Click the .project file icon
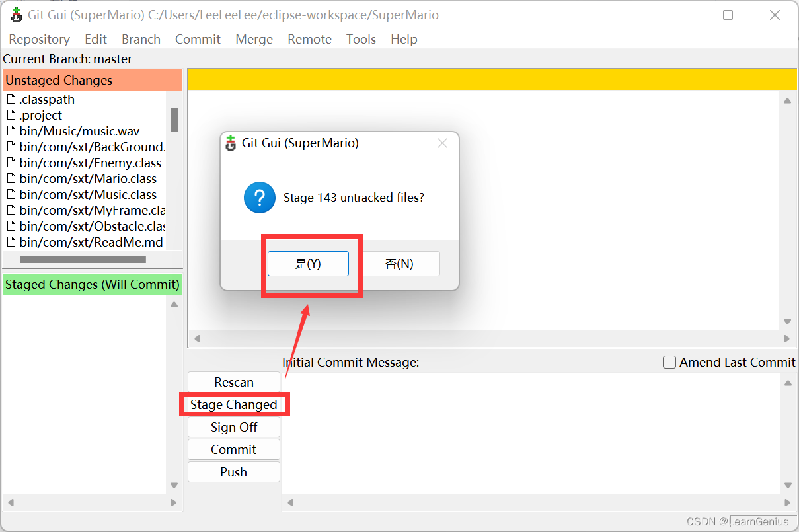Image resolution: width=799 pixels, height=532 pixels. (x=11, y=116)
